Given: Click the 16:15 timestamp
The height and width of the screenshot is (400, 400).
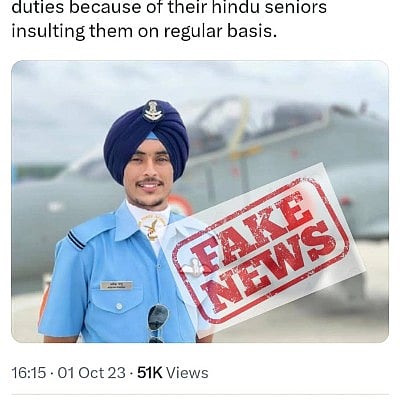Looking at the screenshot, I should point(29,372).
